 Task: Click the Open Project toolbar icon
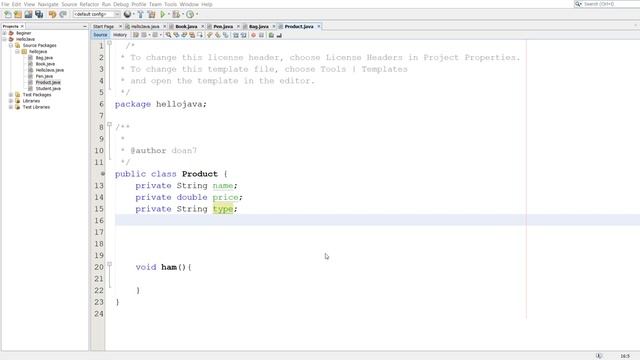tap(28, 14)
